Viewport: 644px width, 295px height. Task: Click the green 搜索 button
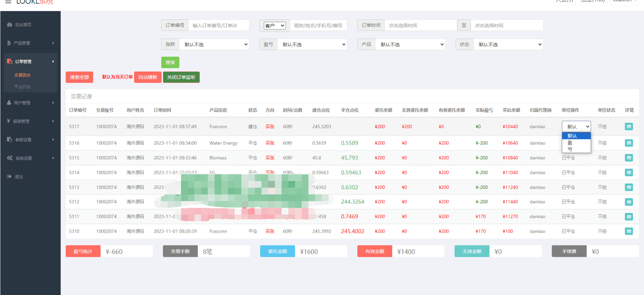pos(170,62)
